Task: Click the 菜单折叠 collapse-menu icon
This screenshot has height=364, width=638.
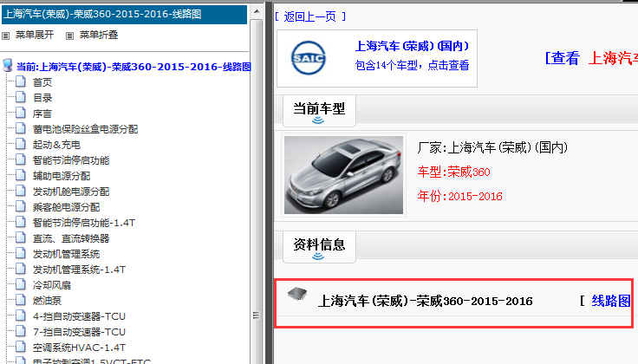Action: point(69,36)
